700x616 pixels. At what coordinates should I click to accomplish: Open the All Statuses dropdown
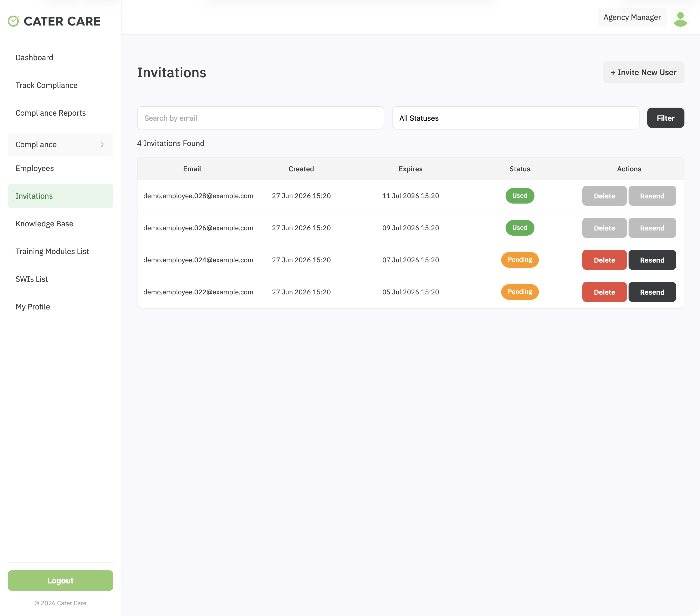(x=516, y=118)
